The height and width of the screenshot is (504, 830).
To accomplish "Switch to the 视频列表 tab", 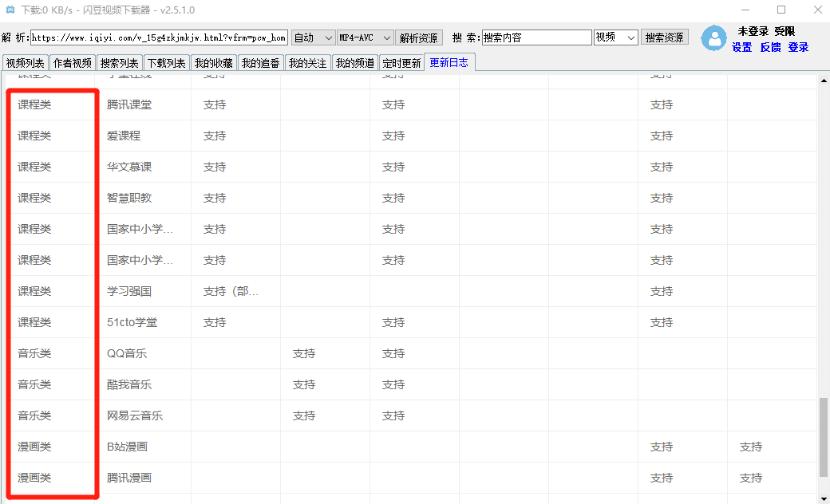I will [25, 63].
